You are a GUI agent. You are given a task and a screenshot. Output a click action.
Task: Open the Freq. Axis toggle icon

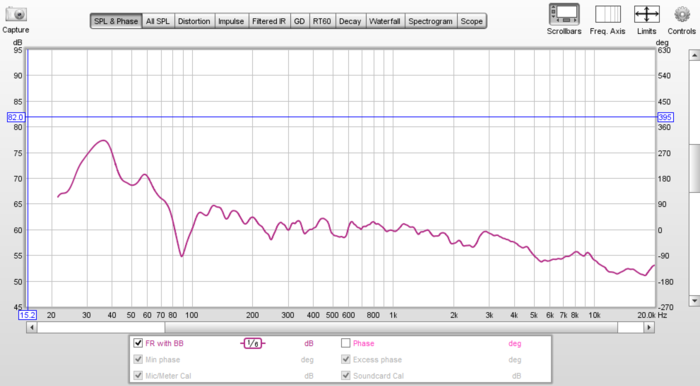click(x=608, y=15)
